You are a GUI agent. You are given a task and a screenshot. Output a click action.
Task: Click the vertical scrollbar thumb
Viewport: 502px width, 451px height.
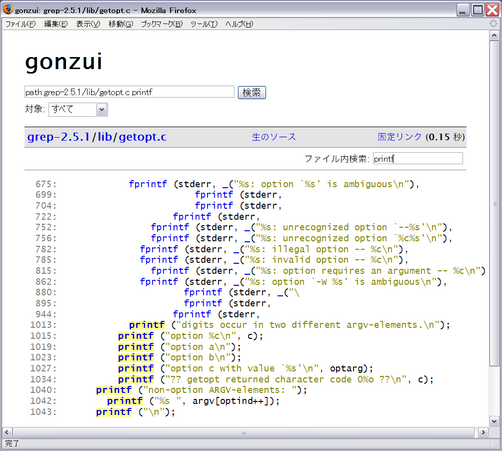coord(494,203)
